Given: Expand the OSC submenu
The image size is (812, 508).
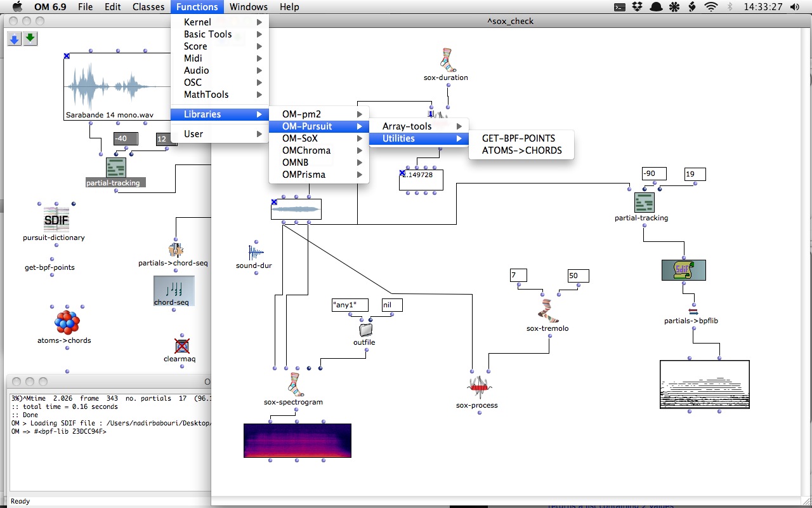Looking at the screenshot, I should click(219, 83).
